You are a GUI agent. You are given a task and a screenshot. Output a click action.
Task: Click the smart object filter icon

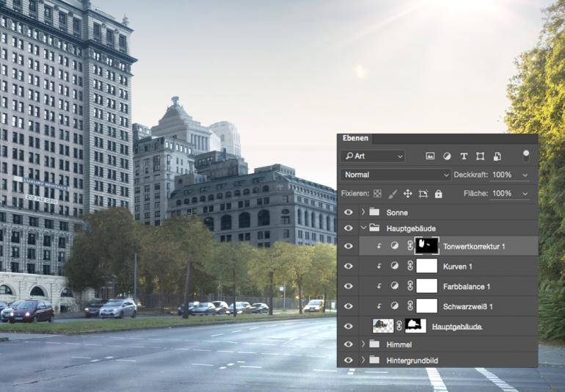[497, 156]
